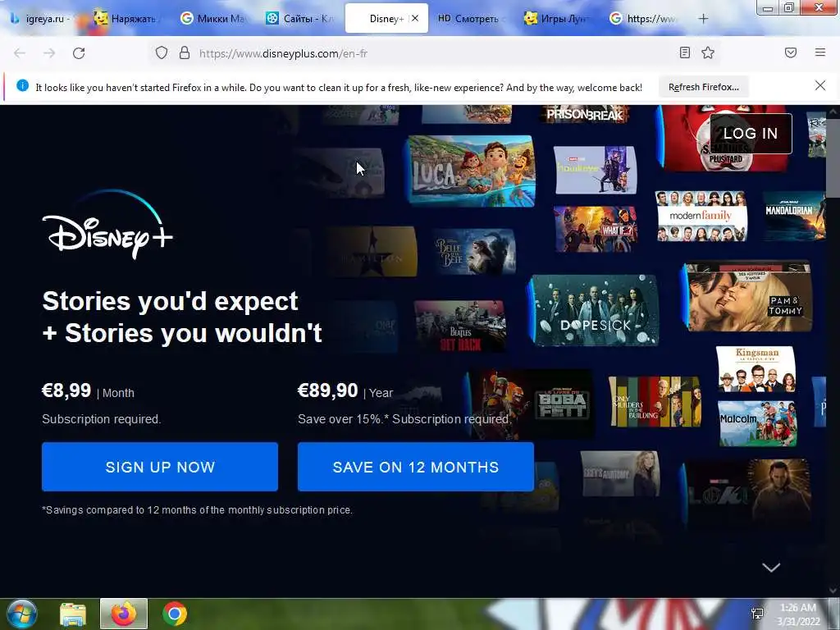The image size is (840, 630).
Task: Click the Modern Family thumbnail
Action: [x=701, y=216]
